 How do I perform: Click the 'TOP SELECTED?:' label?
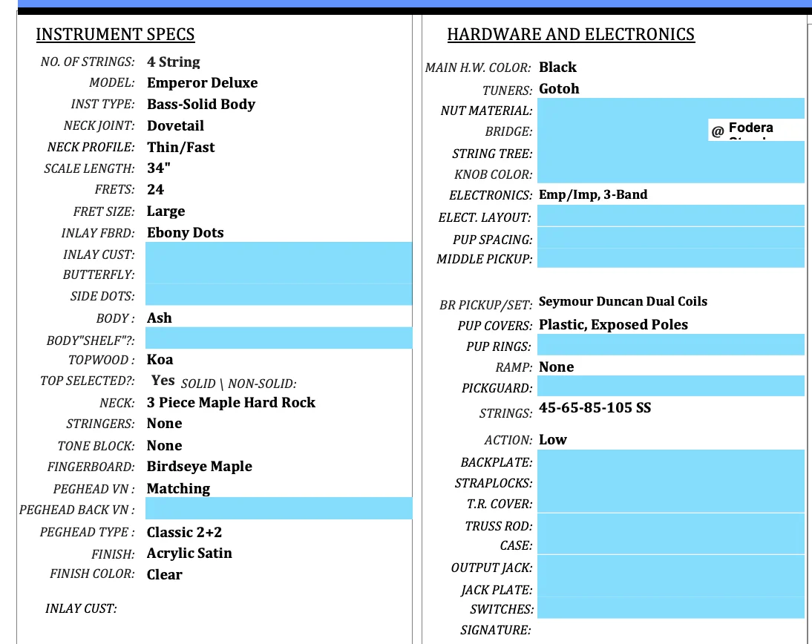click(x=88, y=381)
